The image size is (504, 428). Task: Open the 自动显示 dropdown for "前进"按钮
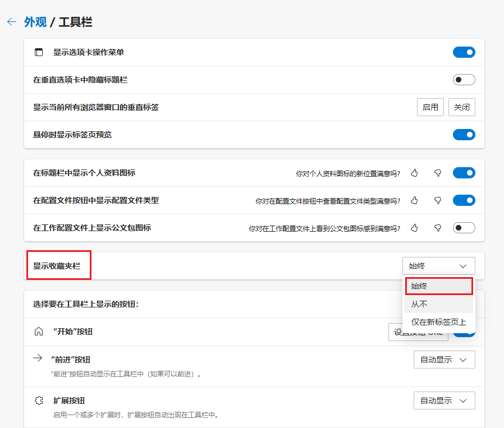pos(444,359)
